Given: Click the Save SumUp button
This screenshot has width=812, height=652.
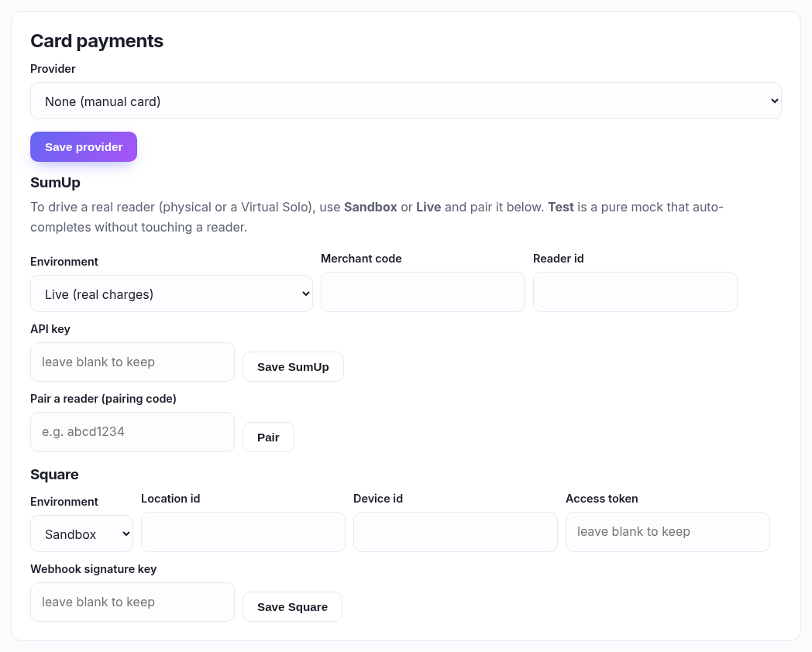Looking at the screenshot, I should (x=293, y=367).
